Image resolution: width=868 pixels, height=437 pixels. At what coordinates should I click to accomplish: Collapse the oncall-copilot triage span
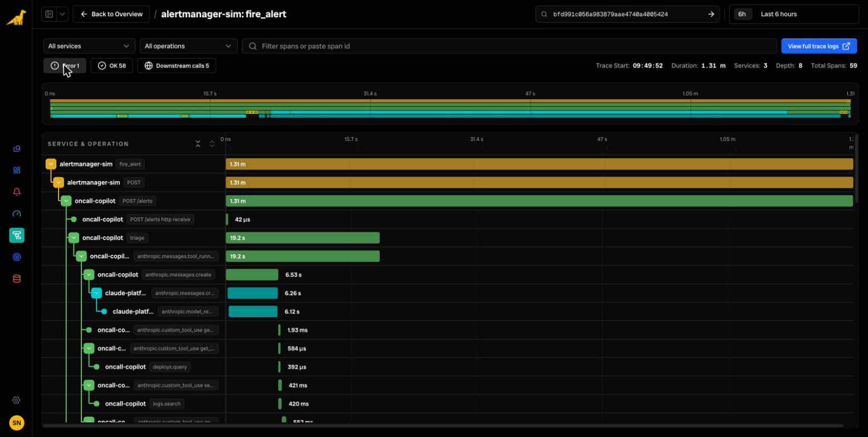[x=74, y=237]
